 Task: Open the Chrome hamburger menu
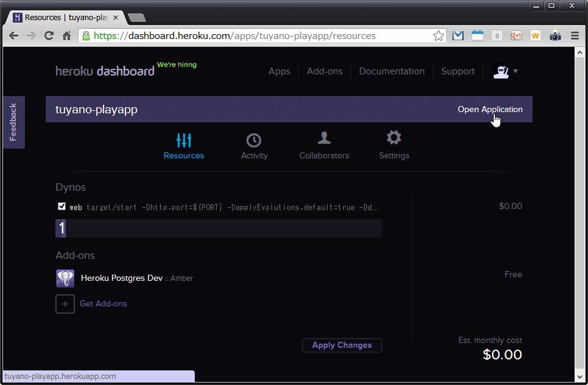click(575, 36)
